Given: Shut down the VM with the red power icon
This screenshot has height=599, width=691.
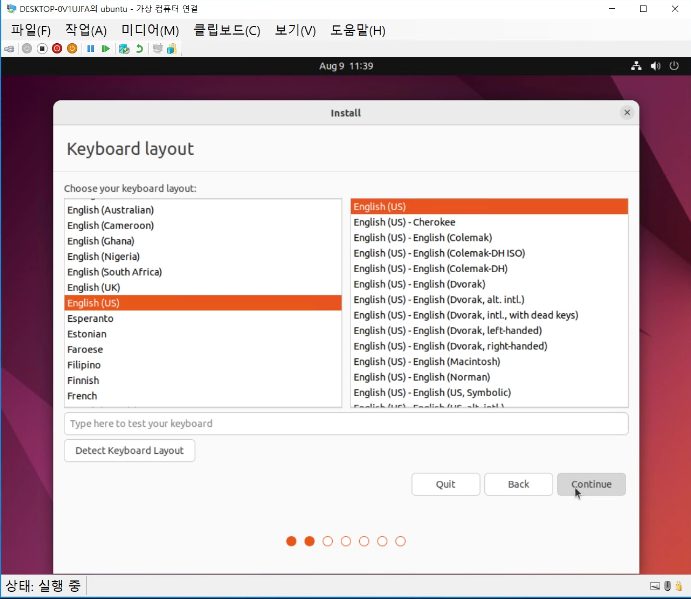Looking at the screenshot, I should [57, 48].
